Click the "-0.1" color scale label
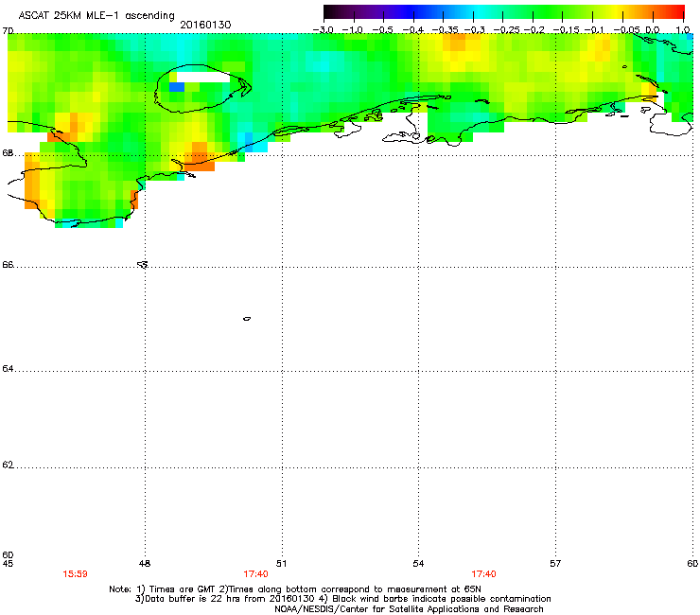 [x=594, y=30]
